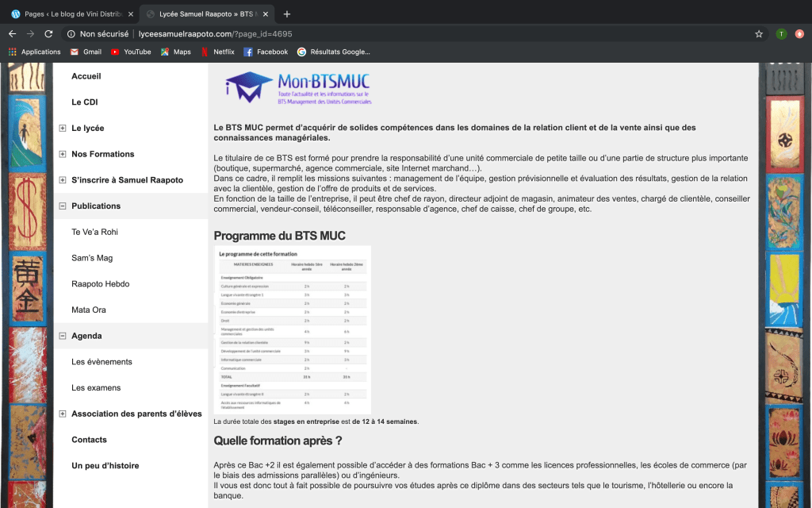This screenshot has height=508, width=812.
Task: Open the Netflix bookmark
Action: click(x=217, y=52)
